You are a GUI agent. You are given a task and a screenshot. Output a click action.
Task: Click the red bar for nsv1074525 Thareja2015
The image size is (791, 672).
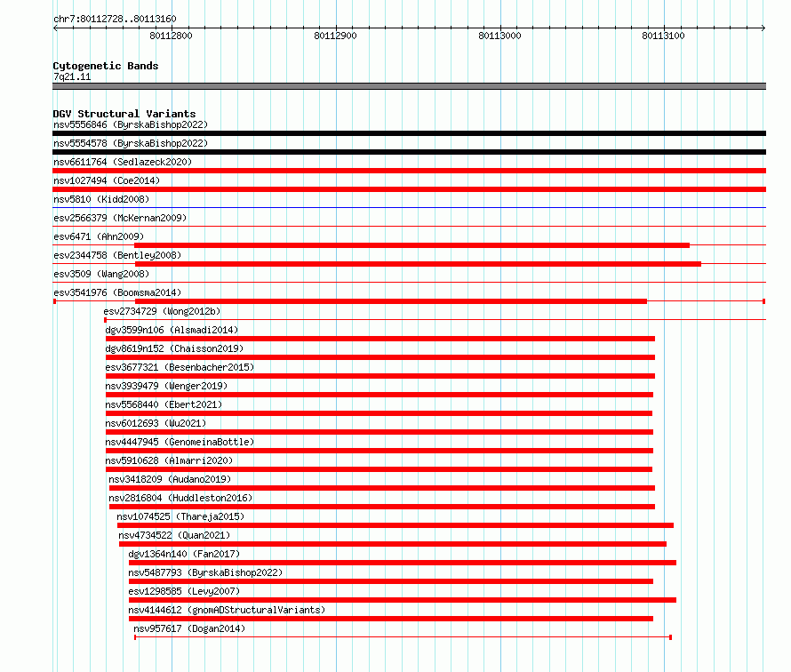(395, 525)
